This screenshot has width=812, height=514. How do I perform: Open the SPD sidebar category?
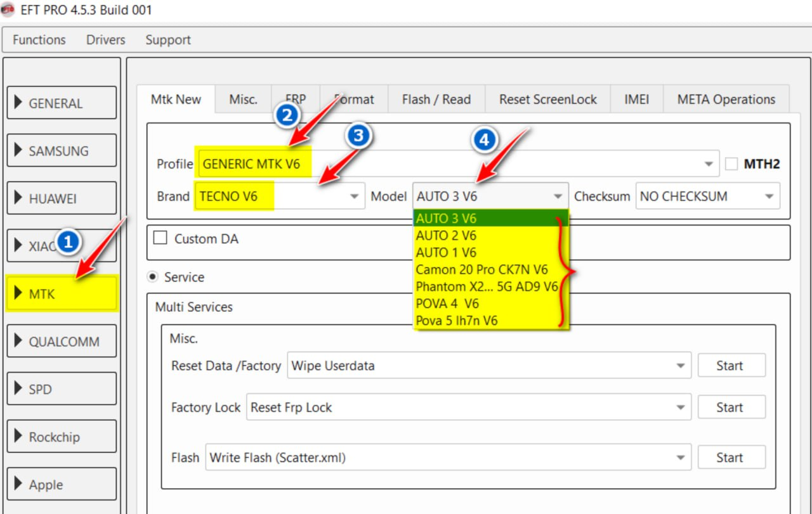coord(62,389)
